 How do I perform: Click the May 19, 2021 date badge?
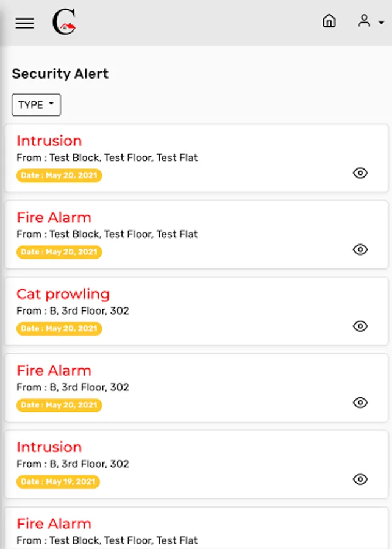pos(58,482)
